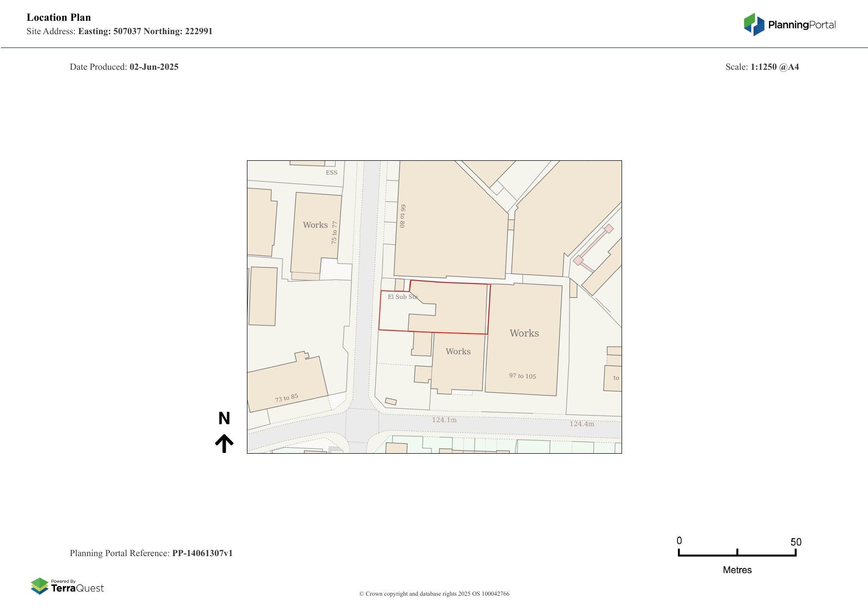Click the Crown copyright notice
868x614 pixels.
(434, 594)
